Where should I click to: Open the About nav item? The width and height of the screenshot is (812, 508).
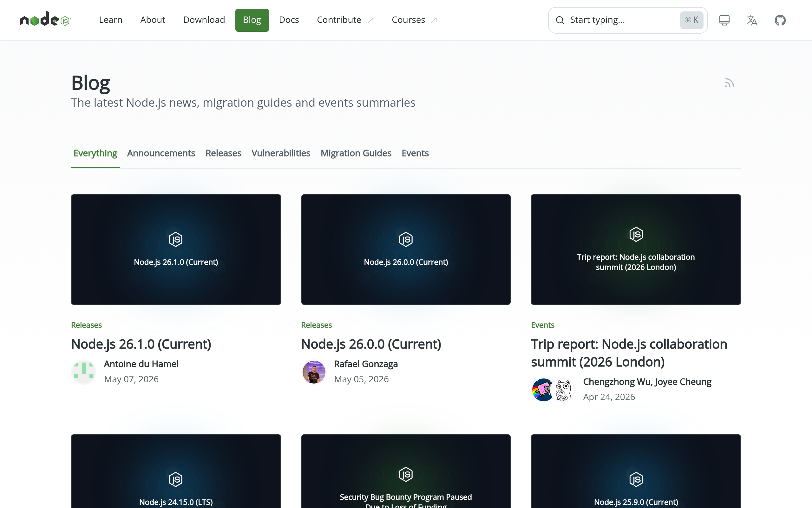click(x=153, y=20)
